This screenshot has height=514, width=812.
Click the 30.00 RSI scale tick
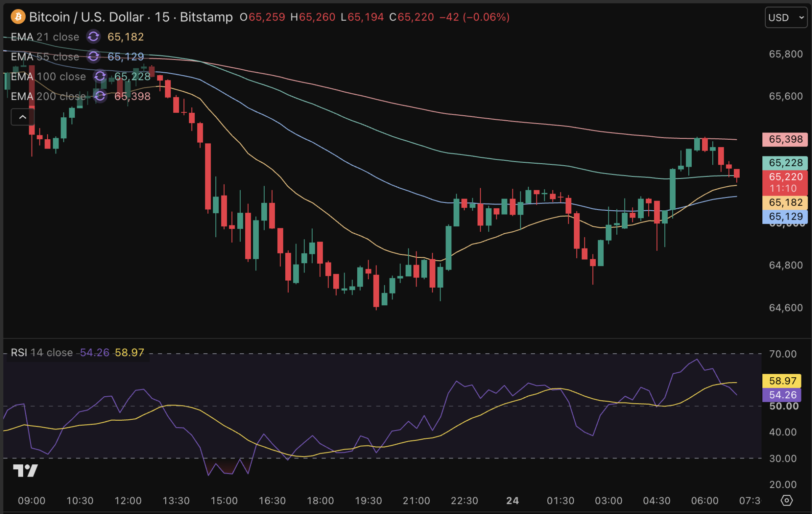click(x=783, y=458)
